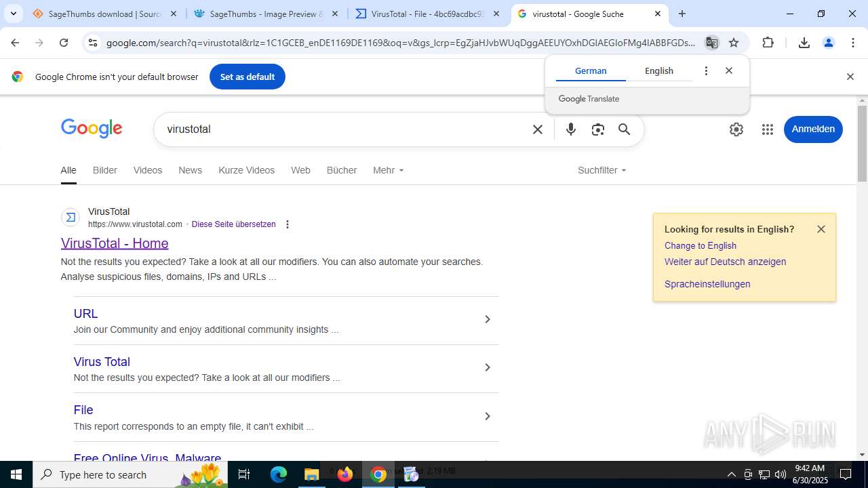868x488 pixels.
Task: Show hidden system tray icons
Action: 731,474
